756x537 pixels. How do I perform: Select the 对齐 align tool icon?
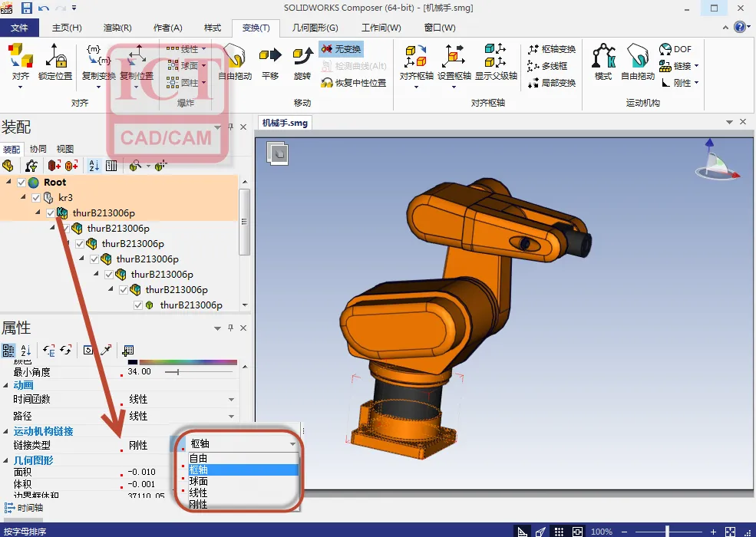20,56
